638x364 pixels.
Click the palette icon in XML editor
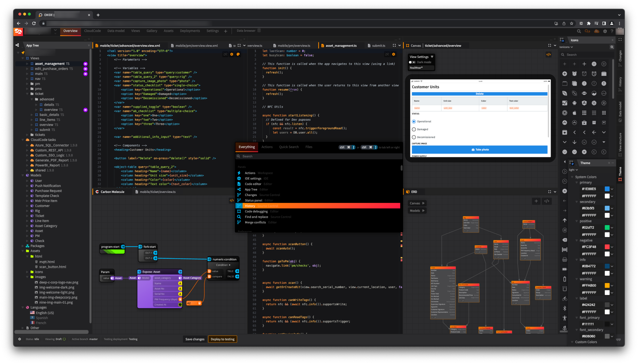tap(238, 54)
